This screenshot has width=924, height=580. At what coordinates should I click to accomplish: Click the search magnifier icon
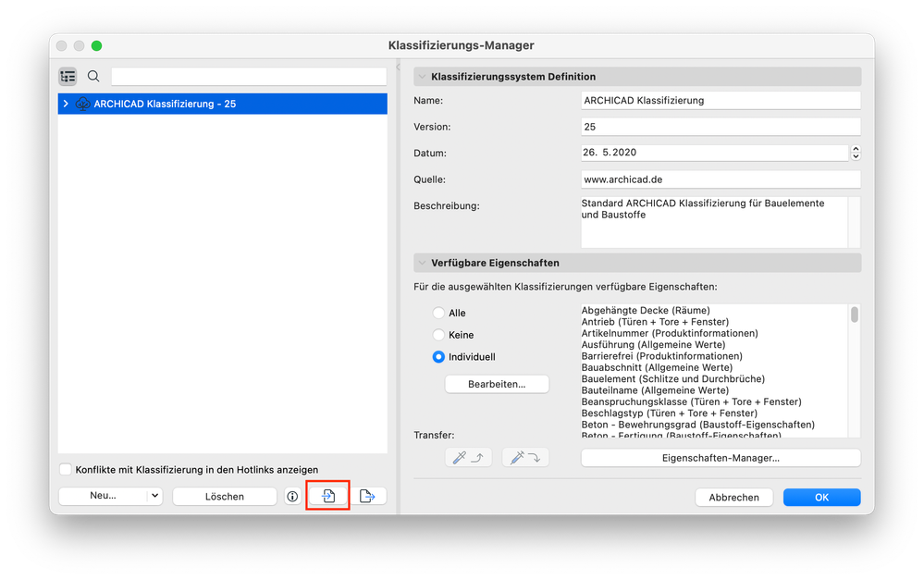click(x=93, y=76)
